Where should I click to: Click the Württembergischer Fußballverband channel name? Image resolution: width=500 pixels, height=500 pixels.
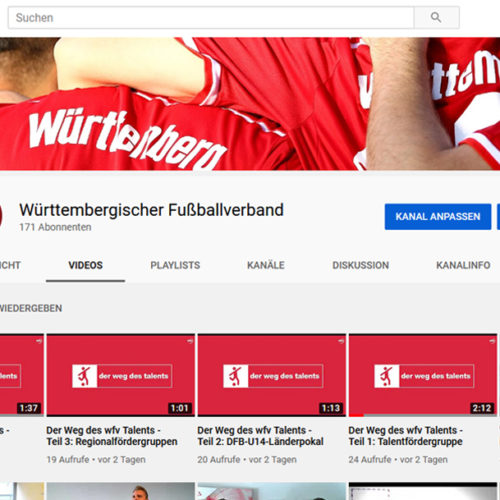click(x=151, y=210)
